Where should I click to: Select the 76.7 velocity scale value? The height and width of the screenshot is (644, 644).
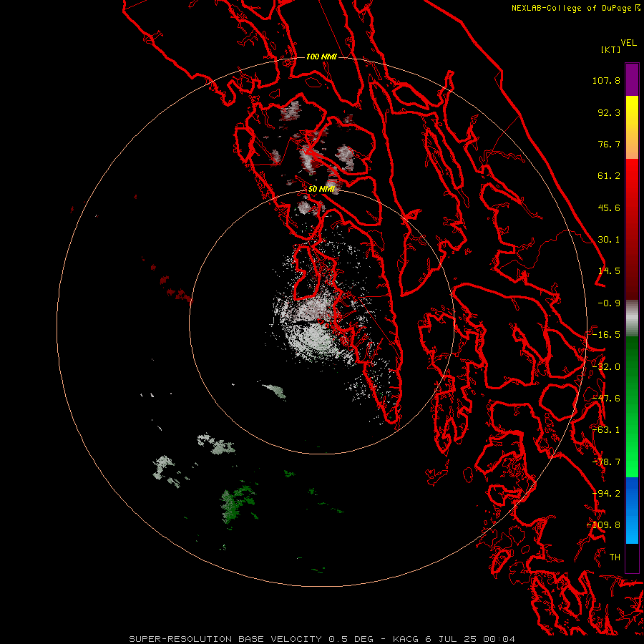tap(609, 144)
